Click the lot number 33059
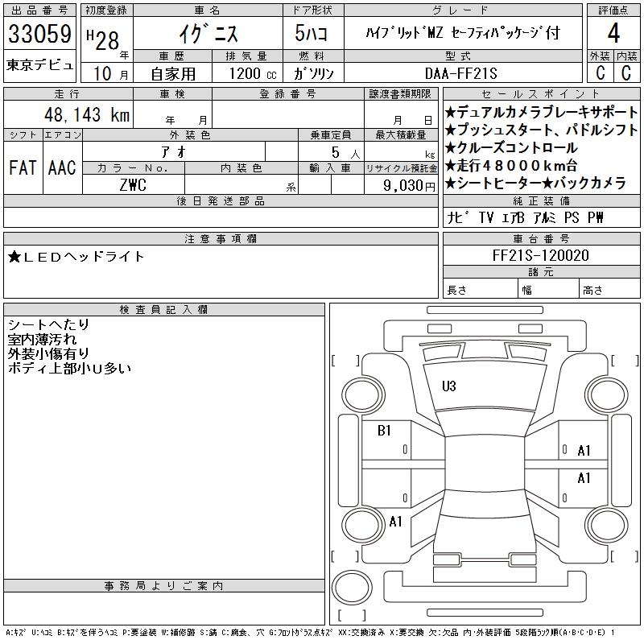The image size is (644, 644). click(x=40, y=34)
